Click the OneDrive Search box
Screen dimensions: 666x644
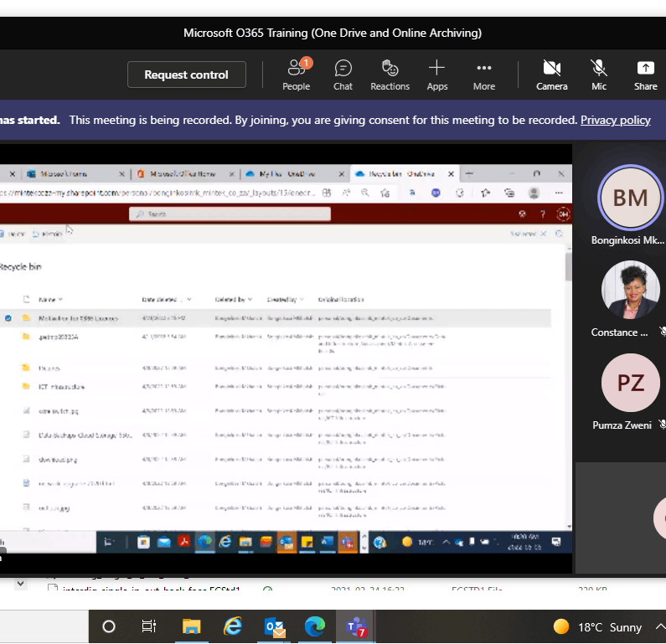(x=230, y=214)
